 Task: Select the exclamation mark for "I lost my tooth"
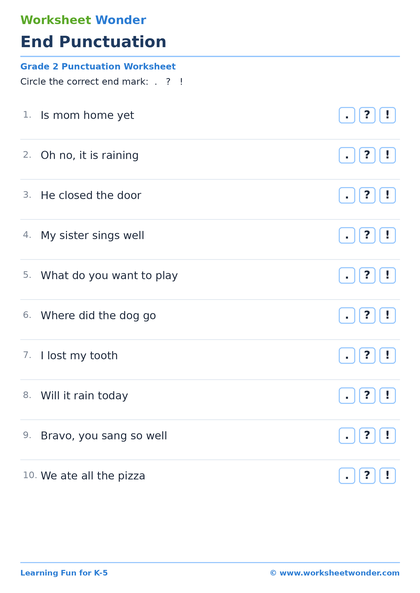pyautogui.click(x=387, y=356)
